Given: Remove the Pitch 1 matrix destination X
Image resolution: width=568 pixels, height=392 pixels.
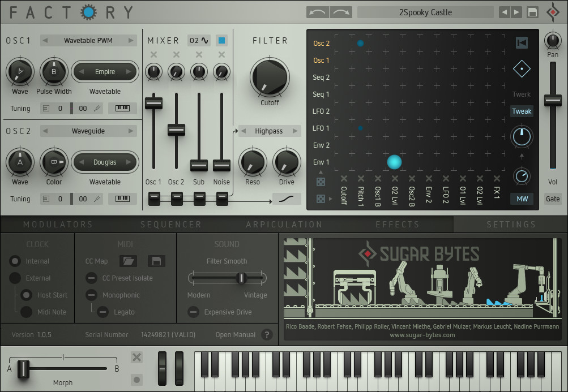Looking at the screenshot, I should pos(361,178).
